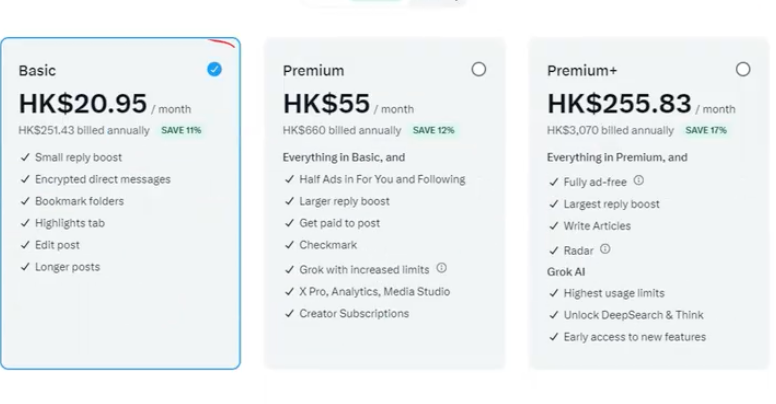Click the Write Articles feature text
The width and height of the screenshot is (776, 404).
[596, 226]
